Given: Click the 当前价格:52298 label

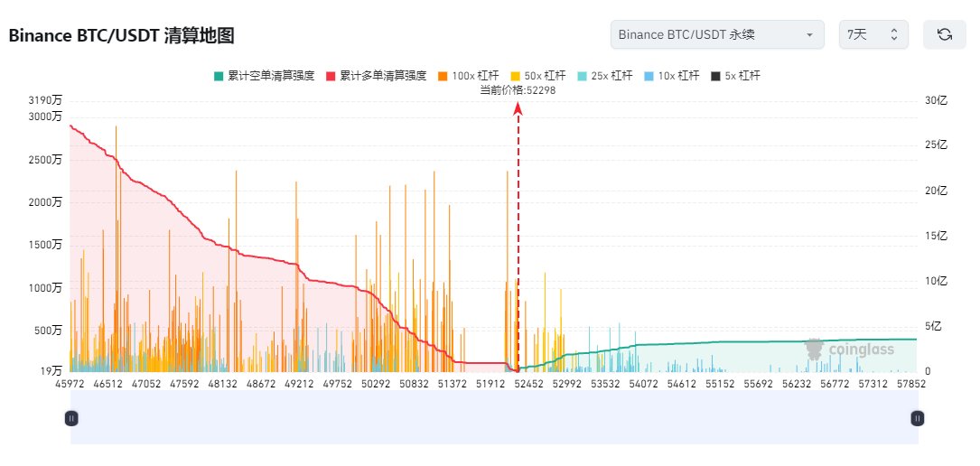Looking at the screenshot, I should click(518, 90).
